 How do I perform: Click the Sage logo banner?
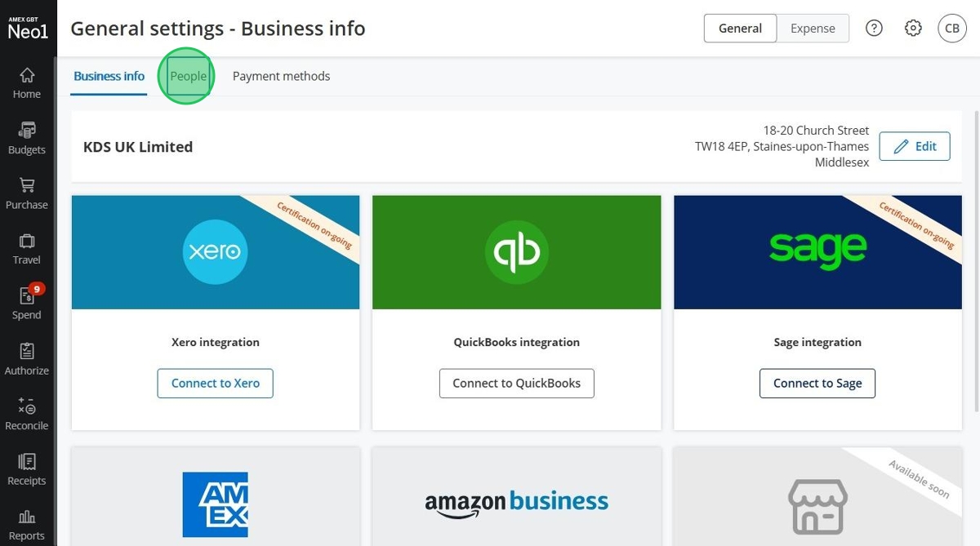click(817, 252)
